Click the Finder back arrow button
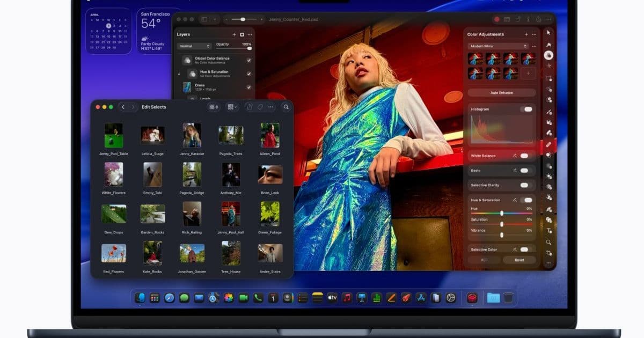The image size is (644, 338). (x=123, y=107)
